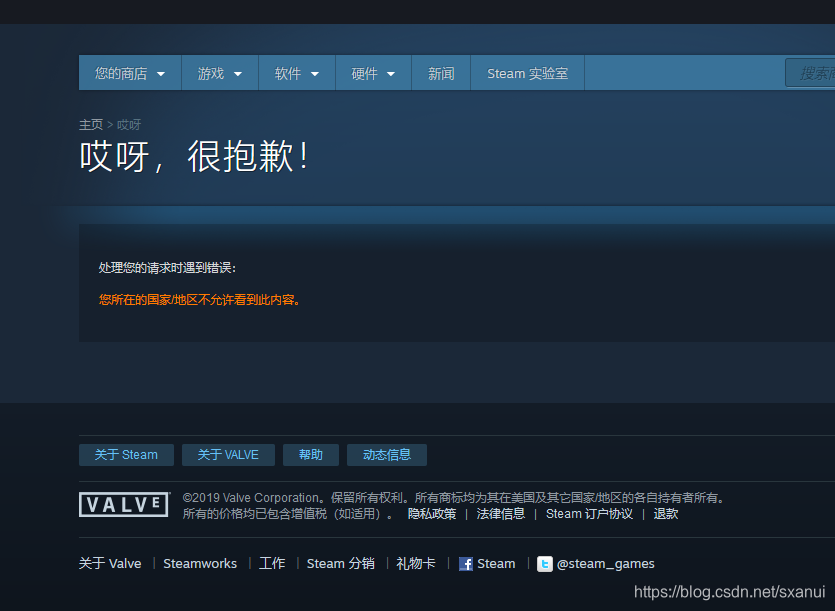Viewport: 835px width, 611px height.
Task: Open the @steam_games Twitter link
Action: click(605, 564)
